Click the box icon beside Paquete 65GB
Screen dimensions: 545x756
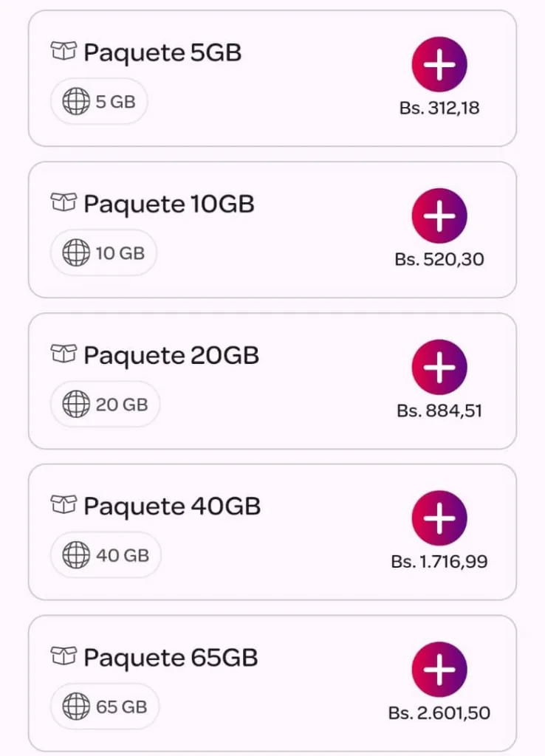(x=64, y=656)
